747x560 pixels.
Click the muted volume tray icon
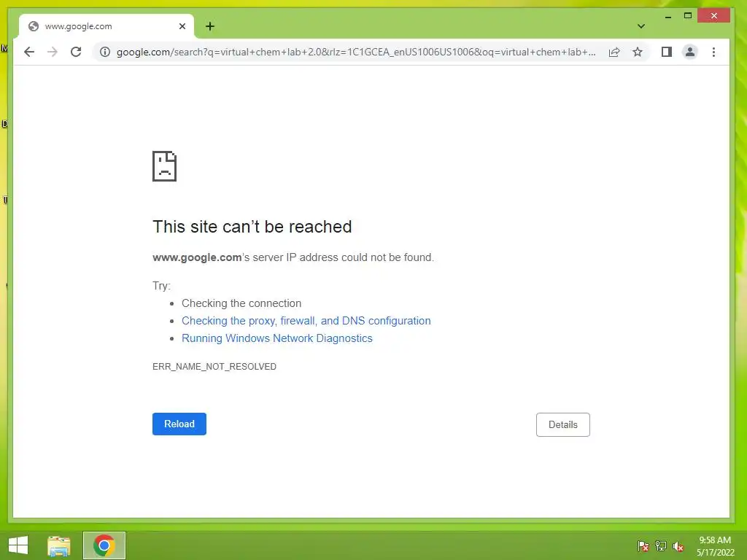click(x=678, y=546)
